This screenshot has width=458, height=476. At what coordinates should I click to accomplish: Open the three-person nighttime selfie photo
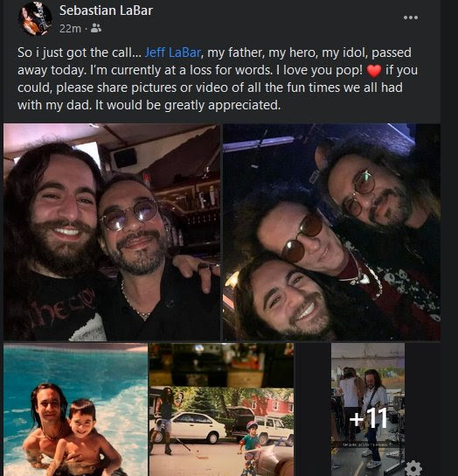coord(331,232)
